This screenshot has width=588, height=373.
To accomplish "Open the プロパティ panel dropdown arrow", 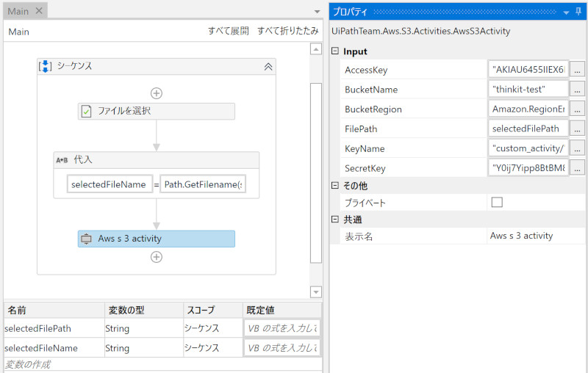I will tap(566, 12).
